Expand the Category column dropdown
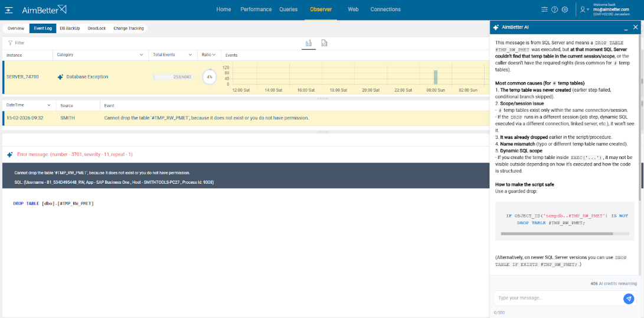This screenshot has width=644, height=318. pyautogui.click(x=141, y=55)
